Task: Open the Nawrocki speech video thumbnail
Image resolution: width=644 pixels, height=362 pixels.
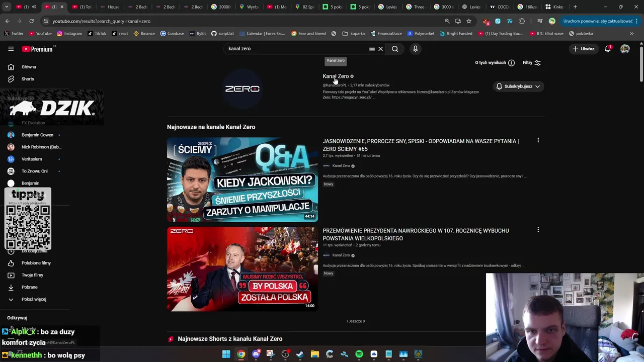Action: point(243,269)
